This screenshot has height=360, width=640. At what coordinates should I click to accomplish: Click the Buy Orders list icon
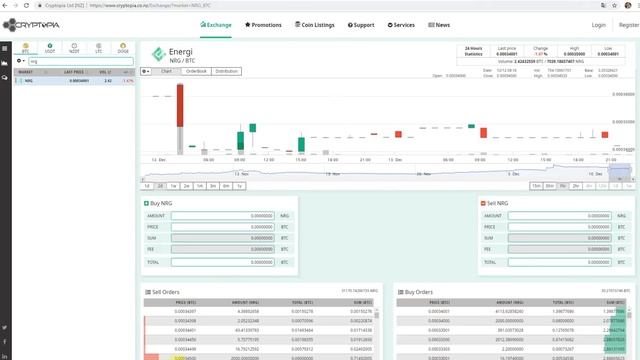[x=400, y=292]
